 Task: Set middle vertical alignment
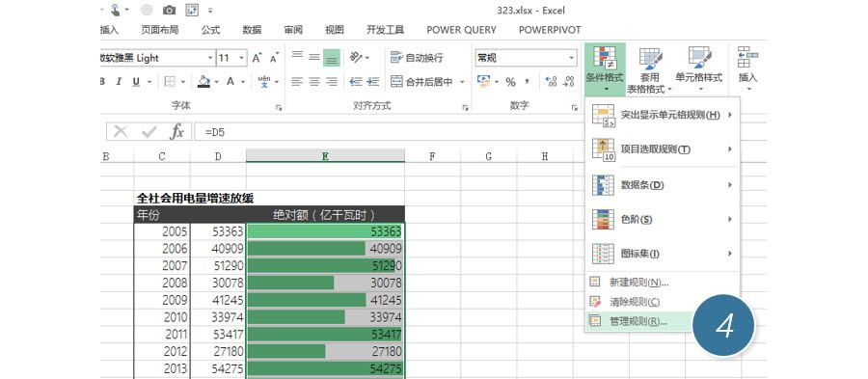coord(314,57)
